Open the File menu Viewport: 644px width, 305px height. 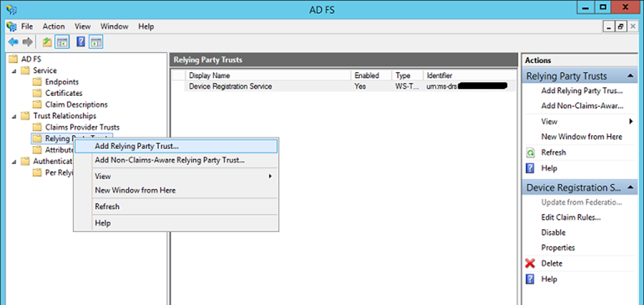point(27,26)
